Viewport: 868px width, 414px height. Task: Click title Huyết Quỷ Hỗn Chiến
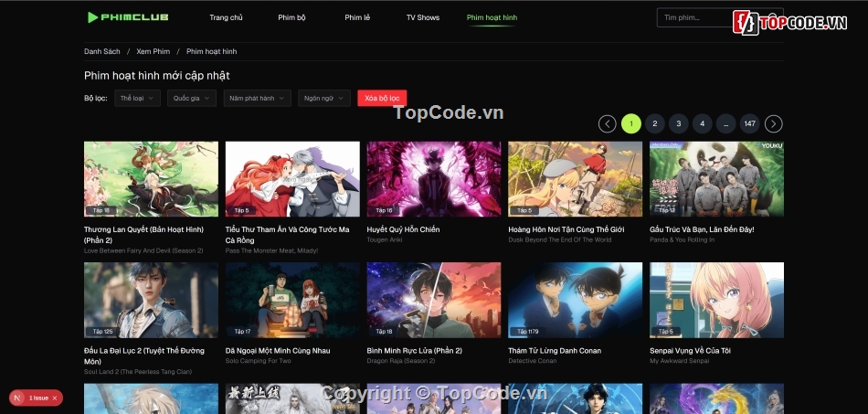tap(403, 229)
